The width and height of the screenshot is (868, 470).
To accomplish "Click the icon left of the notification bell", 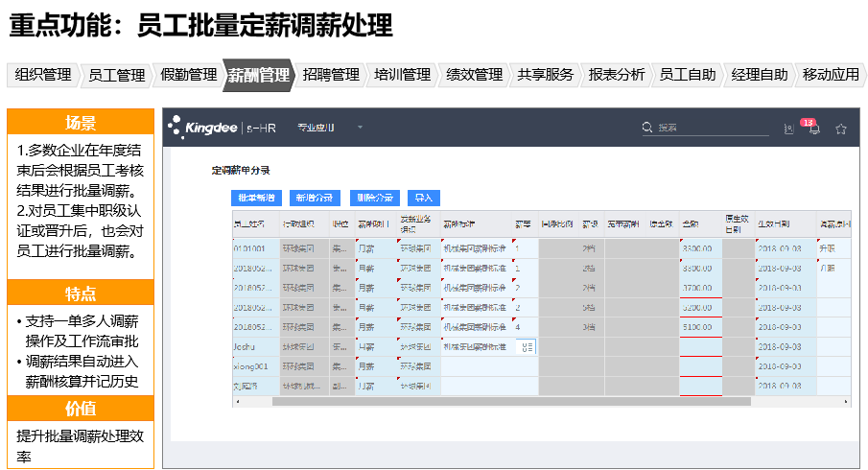I will pyautogui.click(x=788, y=129).
